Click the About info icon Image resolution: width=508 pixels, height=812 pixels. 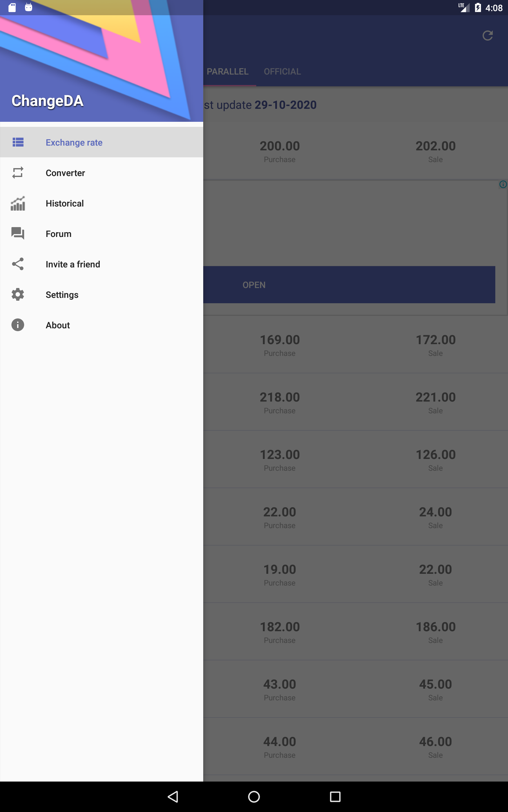(18, 325)
